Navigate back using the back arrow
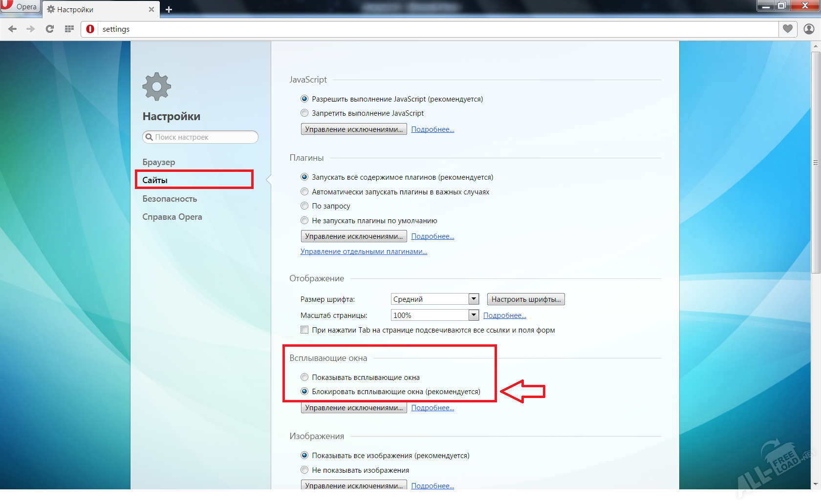The image size is (821, 504). click(12, 29)
